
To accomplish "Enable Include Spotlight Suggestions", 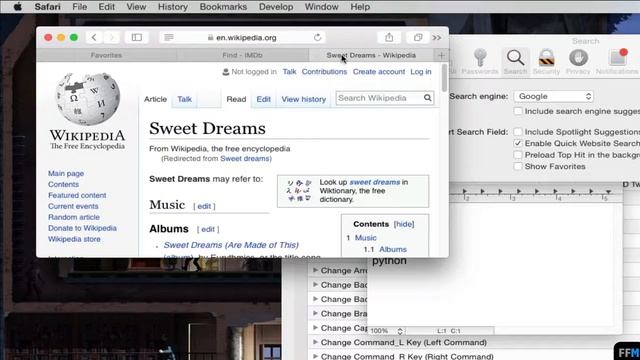I will pos(518,132).
